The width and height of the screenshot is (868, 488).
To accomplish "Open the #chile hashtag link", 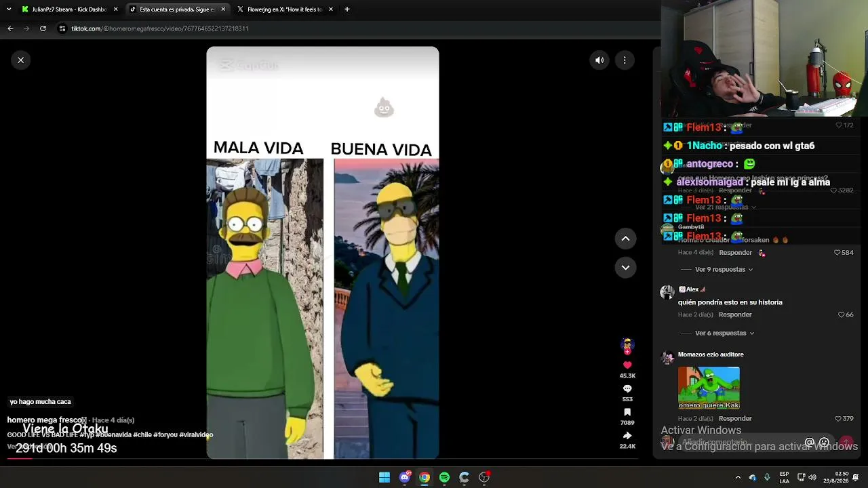I will coord(142,435).
